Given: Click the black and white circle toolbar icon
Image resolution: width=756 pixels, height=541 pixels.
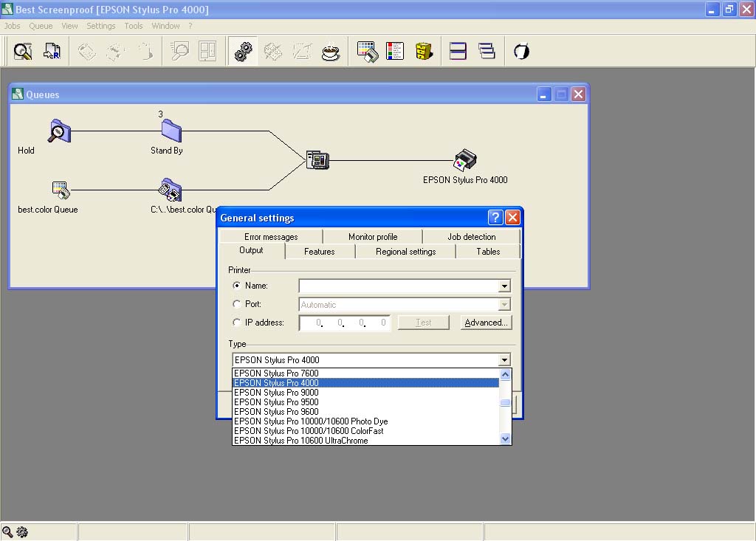Looking at the screenshot, I should tap(521, 51).
